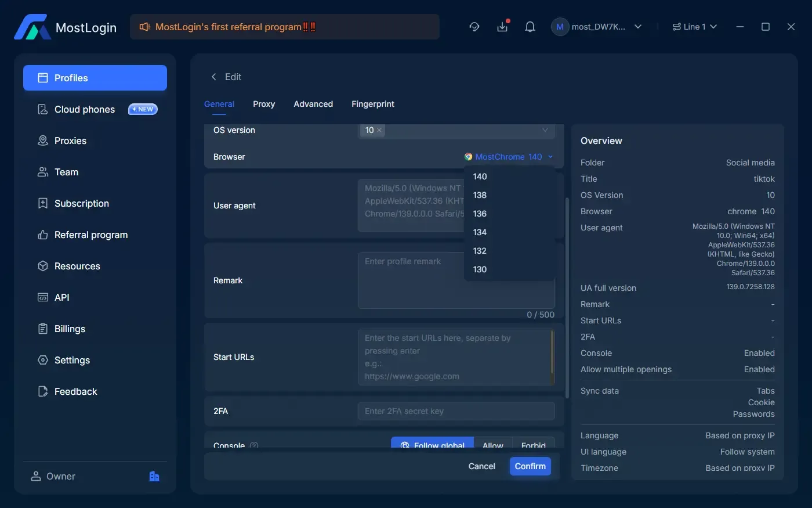
Task: Open the support headset icon
Action: [474, 27]
